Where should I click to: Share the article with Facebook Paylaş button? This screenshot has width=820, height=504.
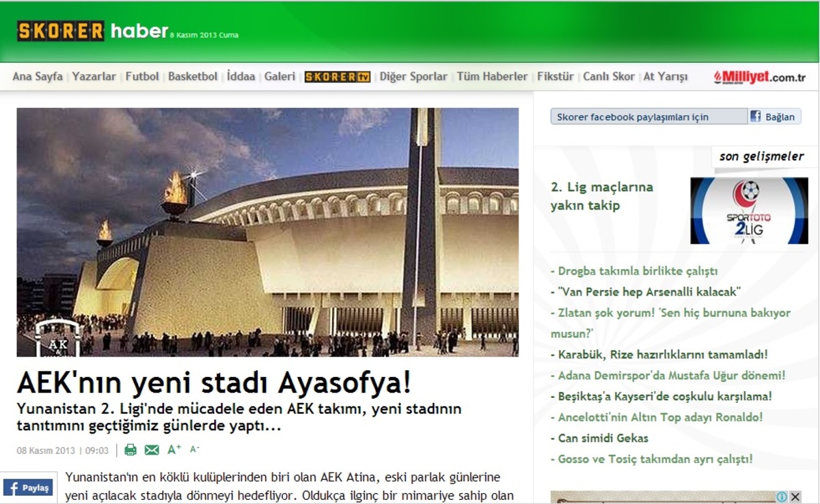[x=28, y=488]
